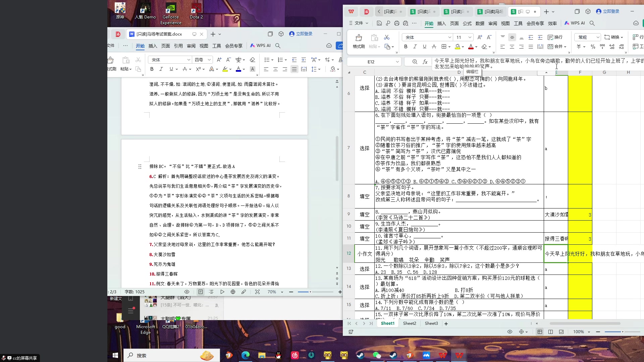This screenshot has width=644, height=362.
Task: Click Wrap Text (换行) in the spreadsheet
Action: 555,37
